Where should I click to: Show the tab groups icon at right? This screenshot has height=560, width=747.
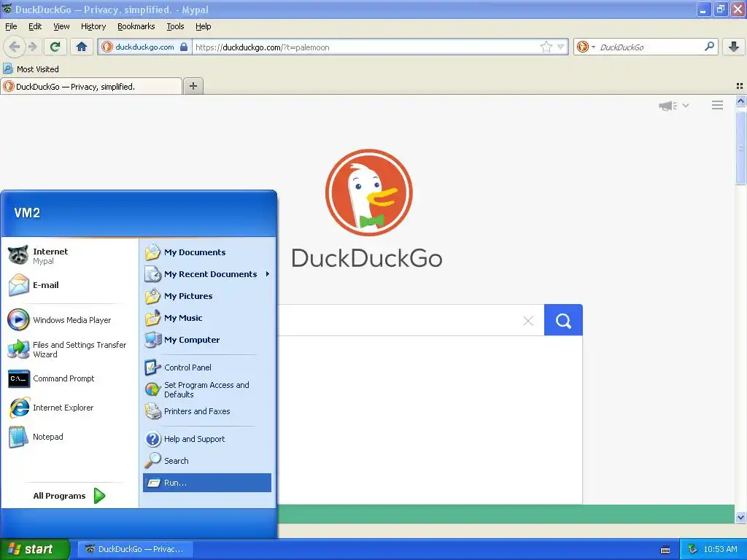click(740, 86)
